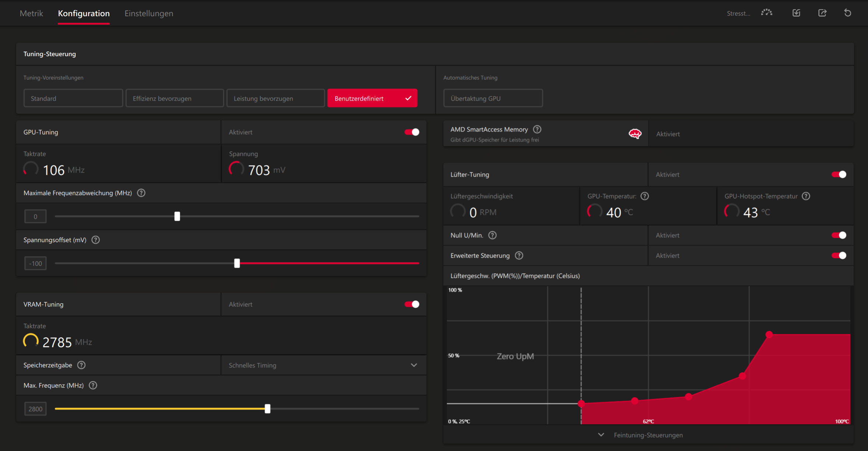Click the stress test gauge icon
This screenshot has height=451, width=868.
(x=767, y=13)
